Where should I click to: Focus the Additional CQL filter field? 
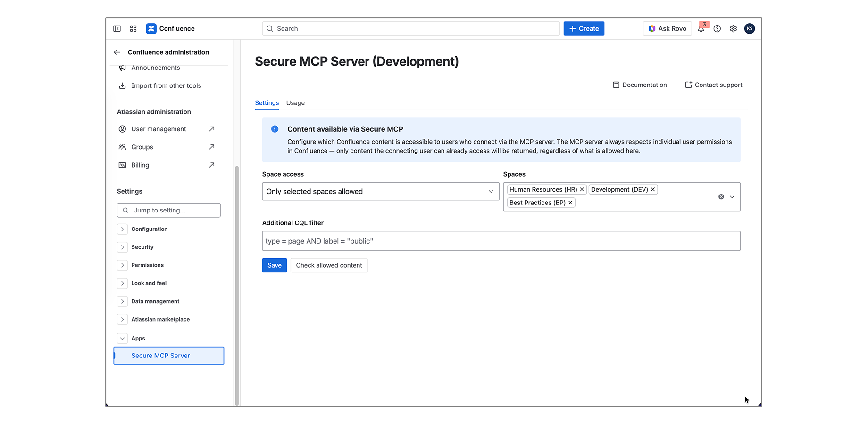pos(501,241)
